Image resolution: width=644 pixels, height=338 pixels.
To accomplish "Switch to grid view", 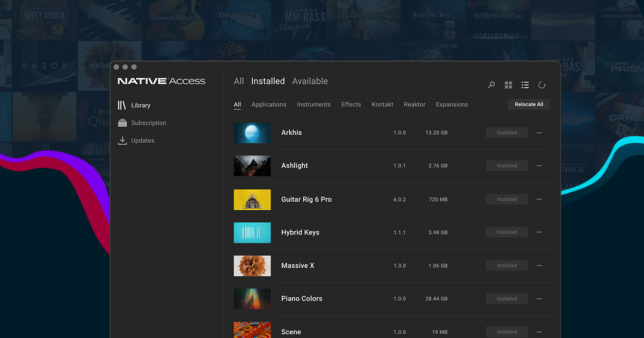I will tap(508, 85).
